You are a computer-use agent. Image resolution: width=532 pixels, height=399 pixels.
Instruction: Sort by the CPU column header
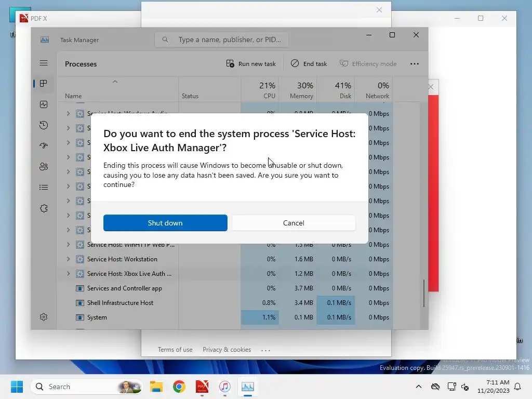(x=260, y=90)
